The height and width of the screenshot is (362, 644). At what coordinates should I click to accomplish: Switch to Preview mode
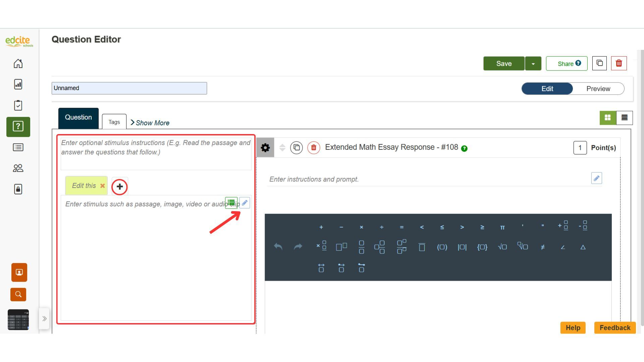pyautogui.click(x=598, y=89)
